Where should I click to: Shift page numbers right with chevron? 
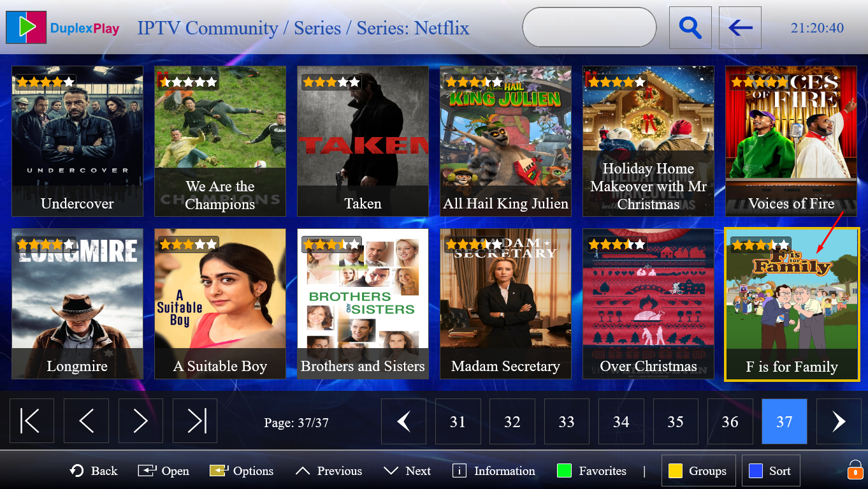click(x=839, y=421)
